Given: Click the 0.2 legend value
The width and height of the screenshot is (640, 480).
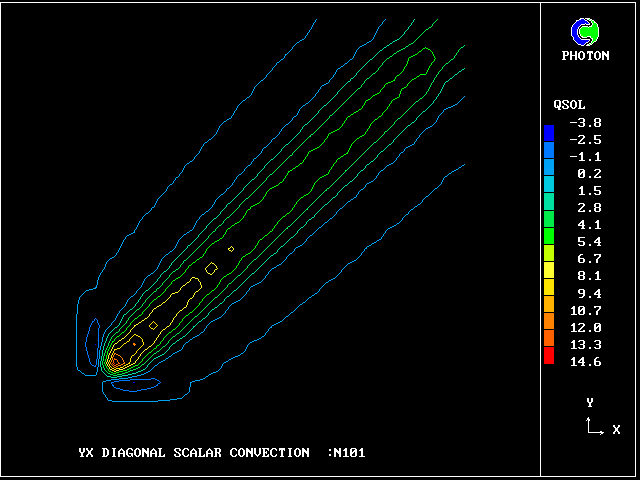Looking at the screenshot, I should coord(589,174).
